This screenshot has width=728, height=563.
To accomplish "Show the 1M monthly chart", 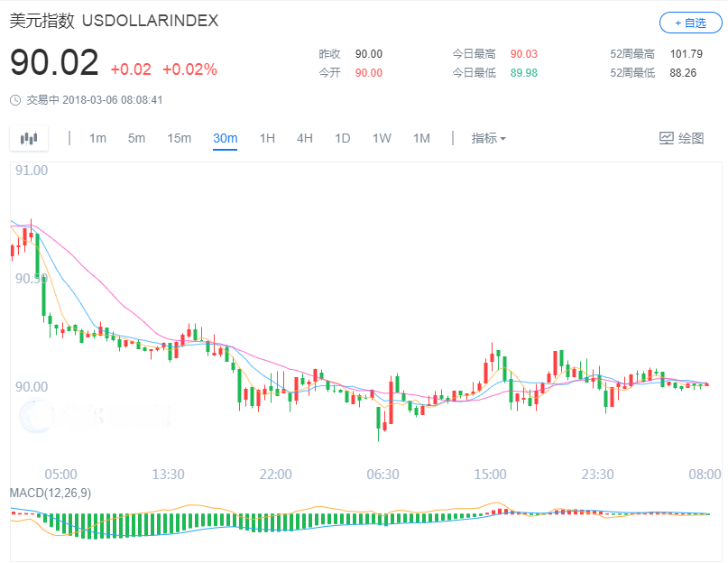I will click(x=421, y=138).
